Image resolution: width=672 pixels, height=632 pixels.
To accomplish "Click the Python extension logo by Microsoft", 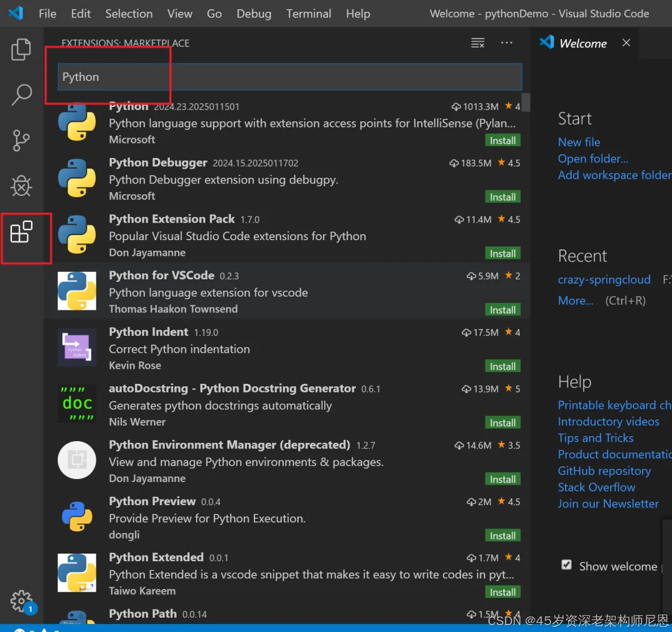I will pyautogui.click(x=77, y=122).
